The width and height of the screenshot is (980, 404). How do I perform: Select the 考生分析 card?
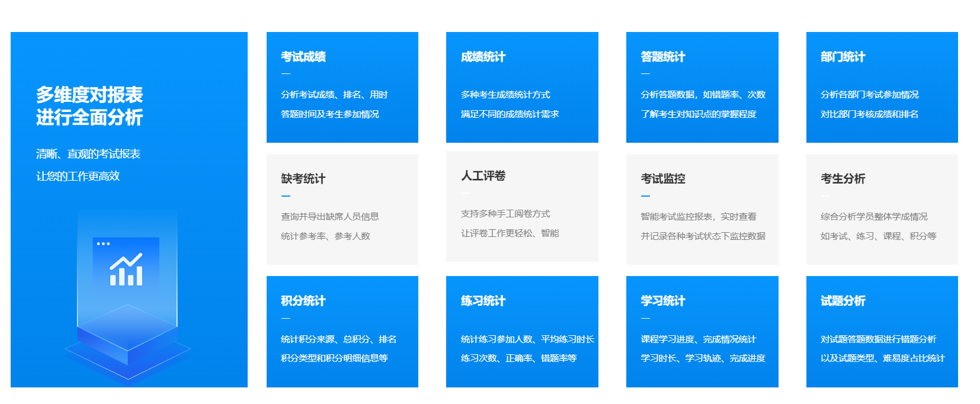tap(882, 209)
